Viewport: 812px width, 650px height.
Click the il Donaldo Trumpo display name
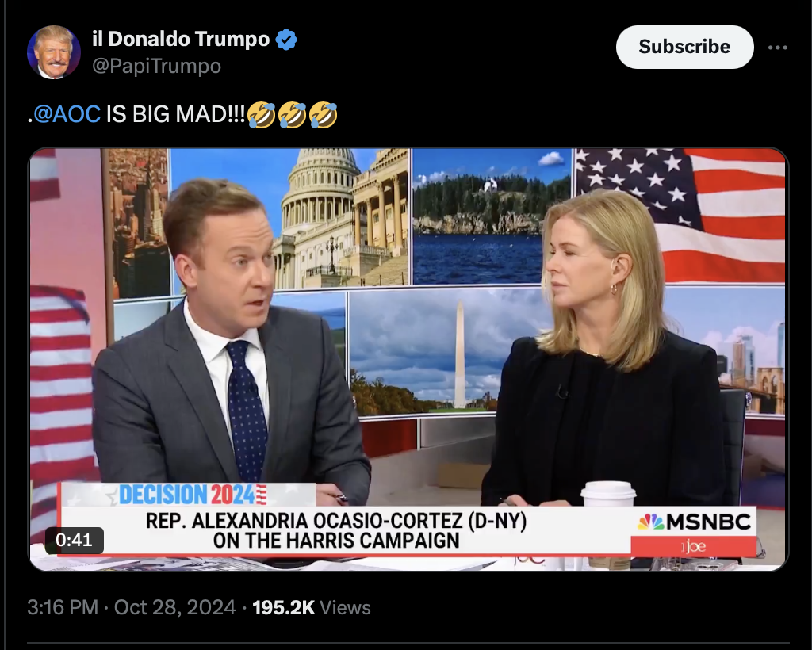(181, 39)
